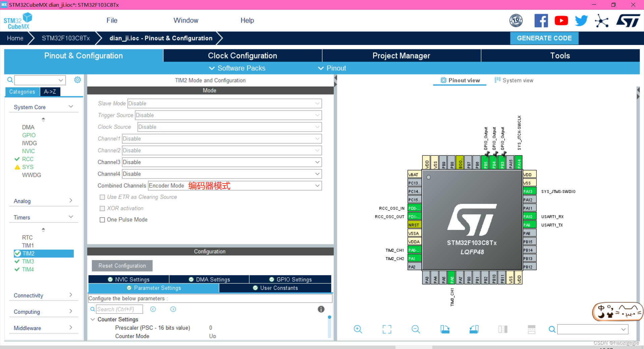Collapse Counter Settings group
The width and height of the screenshot is (644, 349).
point(93,319)
